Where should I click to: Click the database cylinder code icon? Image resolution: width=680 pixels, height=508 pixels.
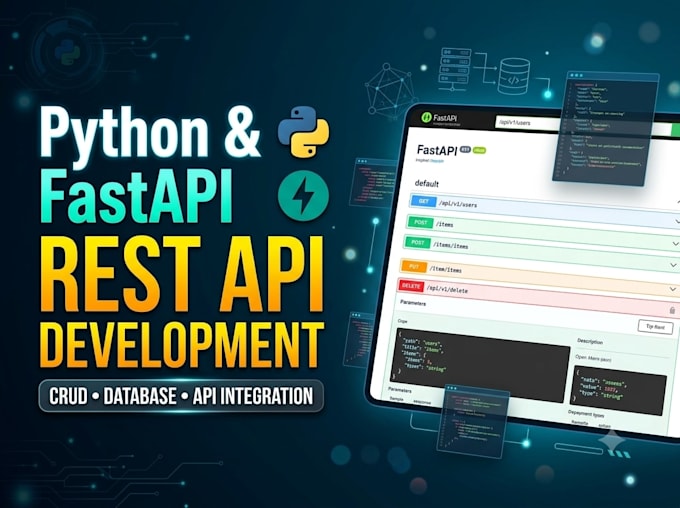(x=513, y=77)
